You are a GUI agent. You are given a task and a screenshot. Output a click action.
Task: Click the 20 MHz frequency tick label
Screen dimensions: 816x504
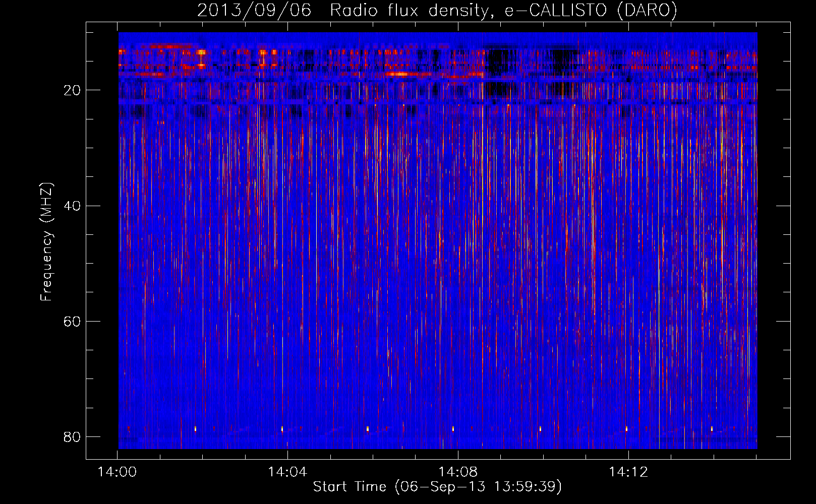tap(72, 91)
